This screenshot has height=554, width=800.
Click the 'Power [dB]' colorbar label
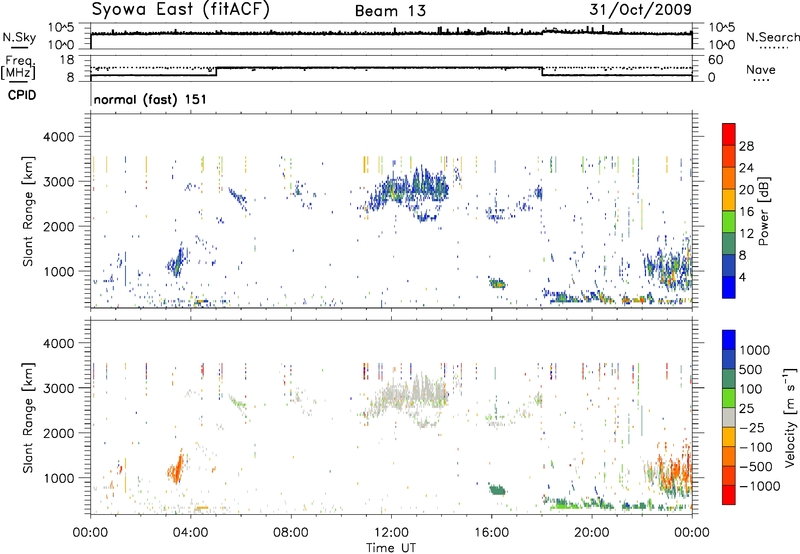tap(763, 211)
